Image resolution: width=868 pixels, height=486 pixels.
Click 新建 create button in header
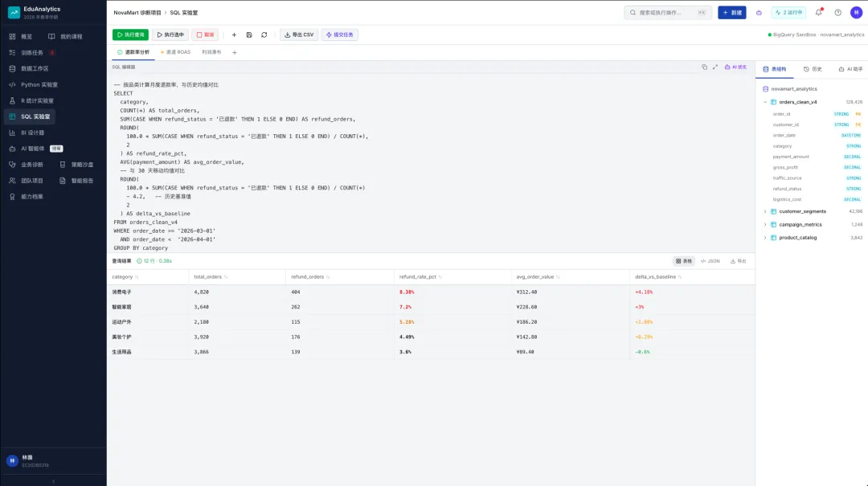point(732,12)
